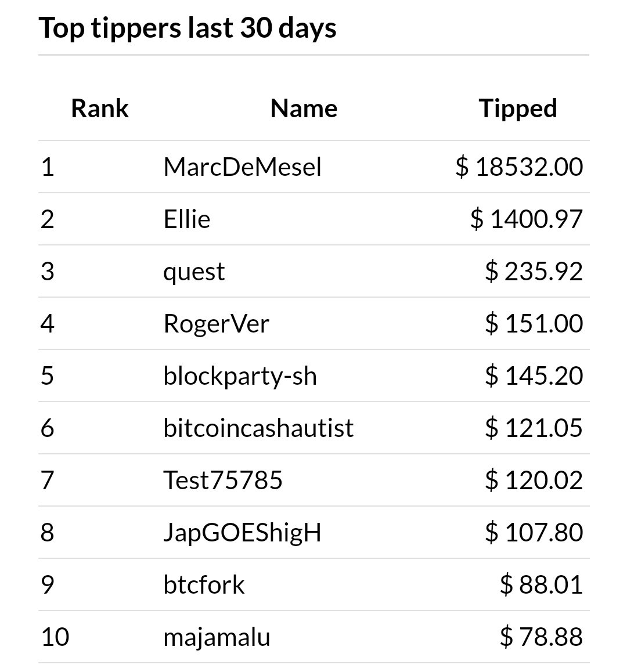Image resolution: width=627 pixels, height=672 pixels.
Task: Visit btcfork's user page
Action: tap(204, 584)
